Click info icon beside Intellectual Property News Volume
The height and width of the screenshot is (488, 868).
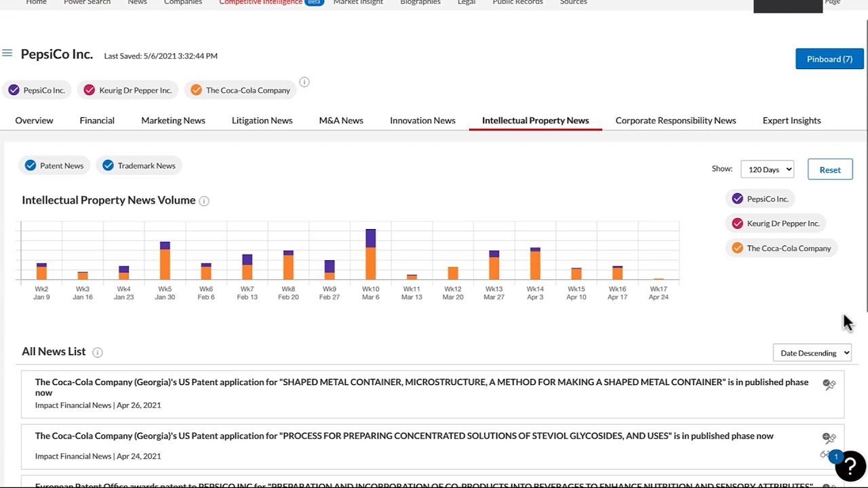[x=204, y=201]
